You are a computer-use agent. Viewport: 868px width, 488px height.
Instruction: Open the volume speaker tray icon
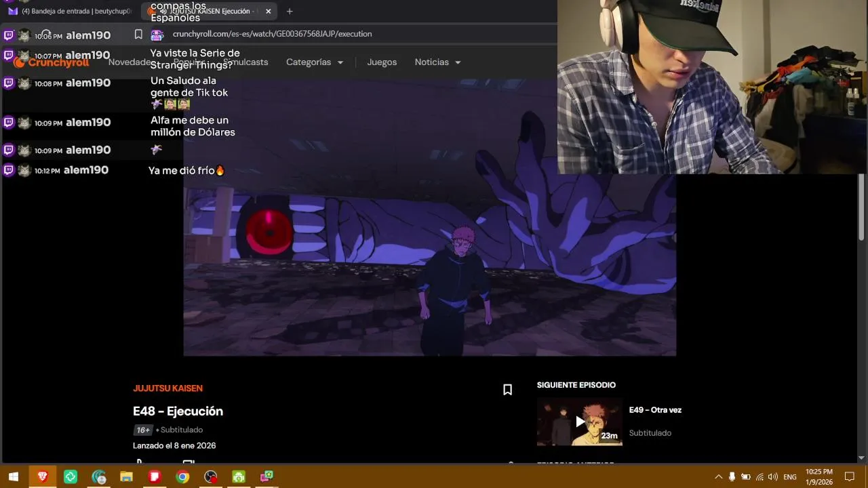click(x=773, y=477)
